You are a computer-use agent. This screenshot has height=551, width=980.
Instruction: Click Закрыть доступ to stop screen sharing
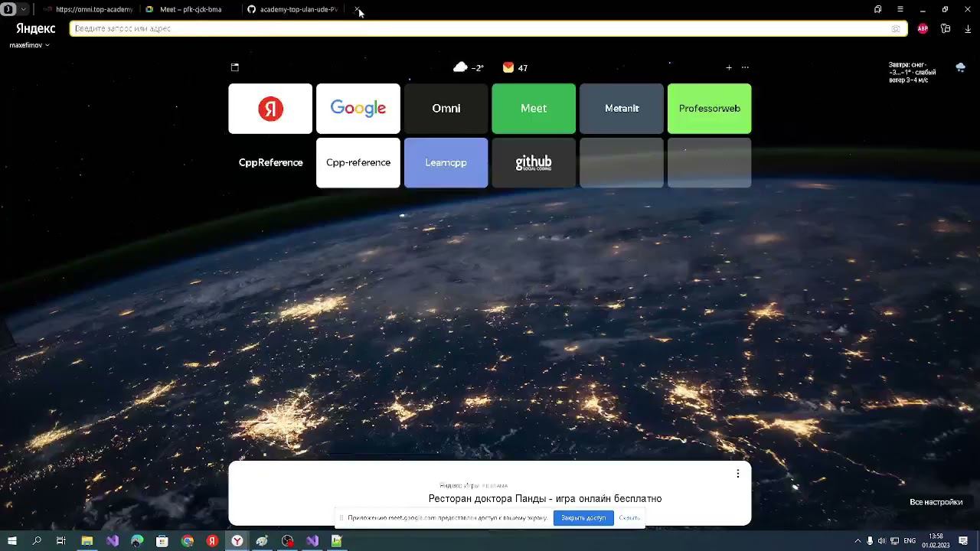tap(583, 518)
